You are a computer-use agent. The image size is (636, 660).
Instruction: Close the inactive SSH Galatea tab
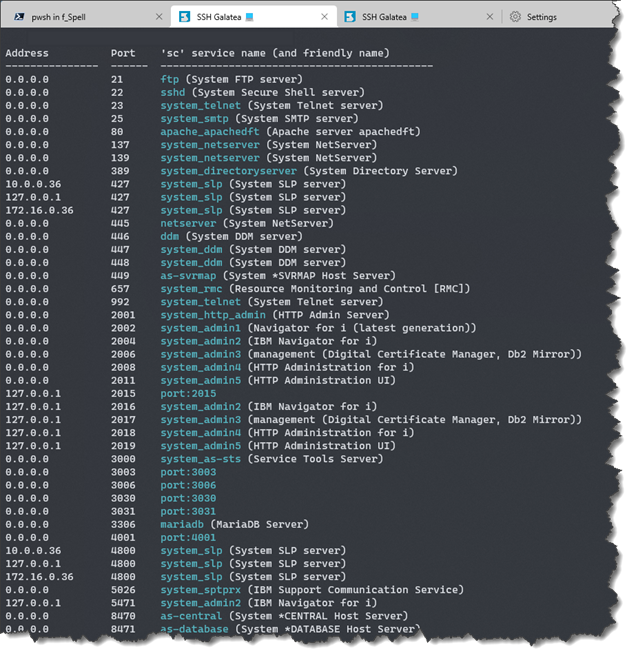pos(490,17)
